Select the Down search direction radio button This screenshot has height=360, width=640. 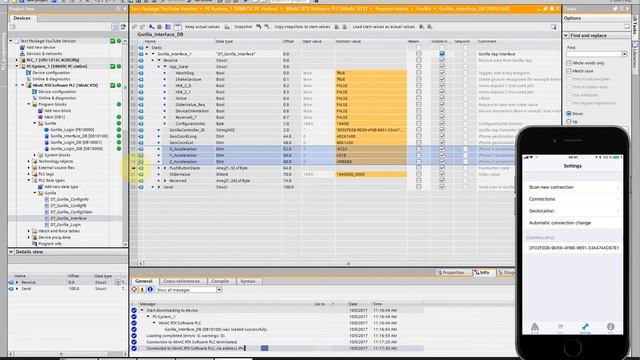point(569,113)
